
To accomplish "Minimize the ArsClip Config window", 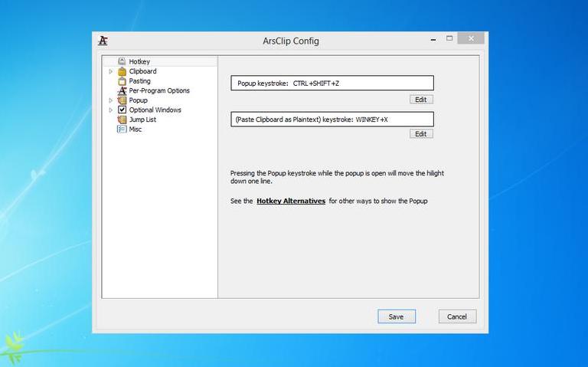I will 433,39.
